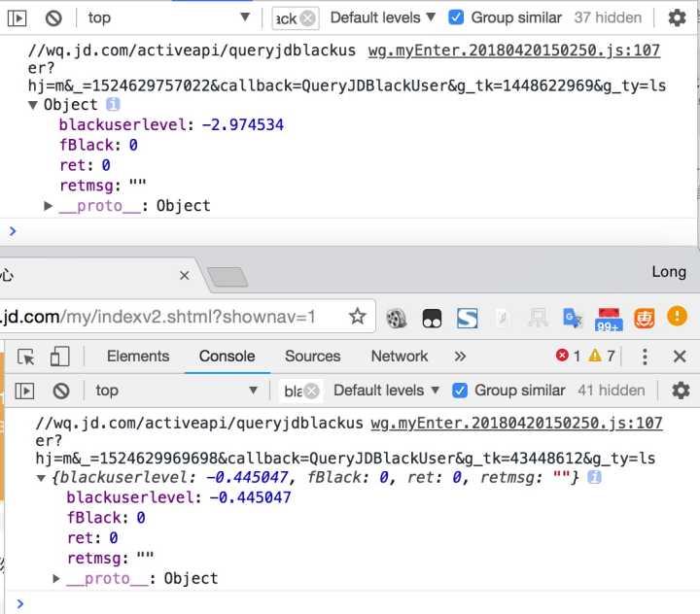Switch to the Elements tab
Viewport: 700px width, 614px height.
(138, 357)
